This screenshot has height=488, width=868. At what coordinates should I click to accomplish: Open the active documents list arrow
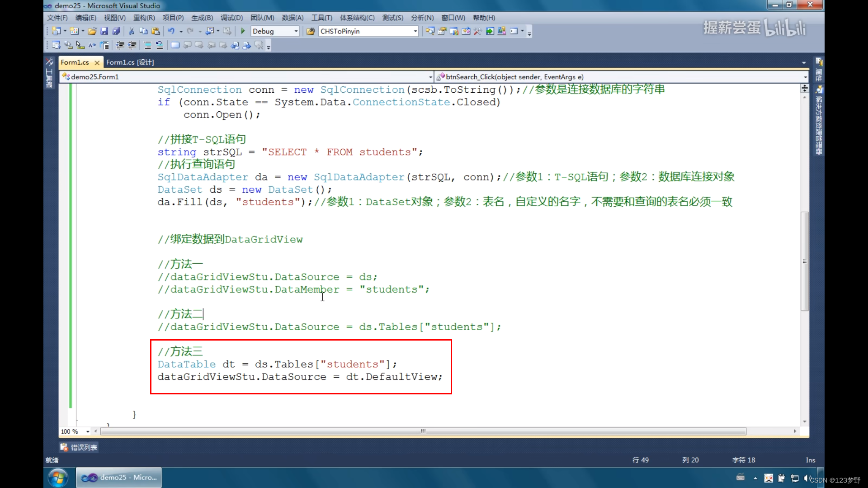tap(804, 62)
